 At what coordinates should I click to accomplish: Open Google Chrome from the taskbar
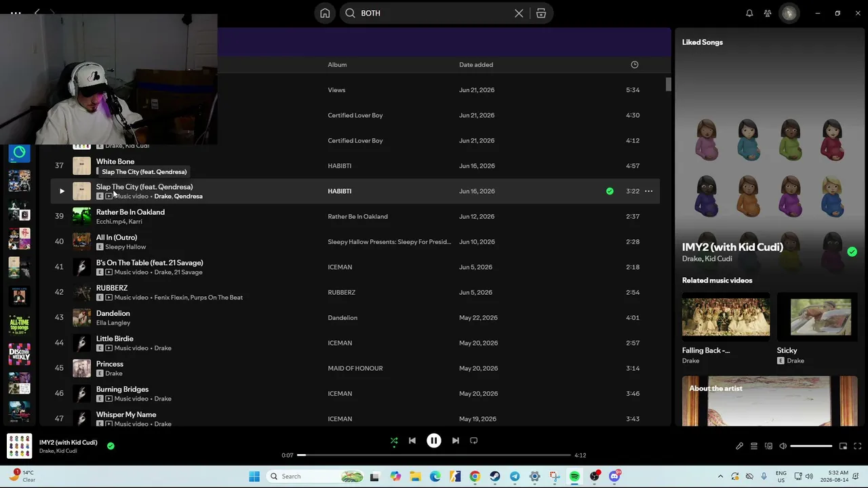(x=475, y=476)
